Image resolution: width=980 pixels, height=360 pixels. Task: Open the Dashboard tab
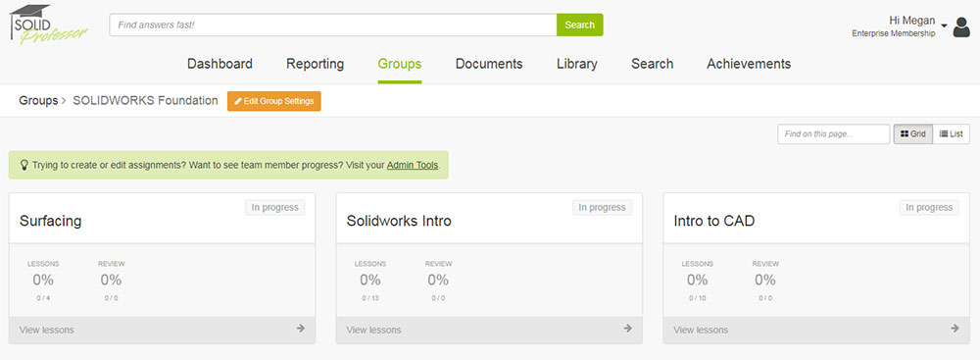tap(220, 64)
